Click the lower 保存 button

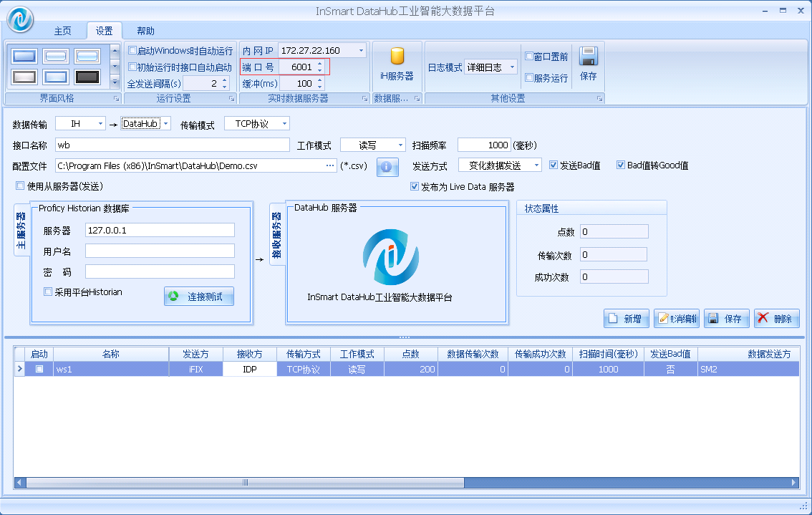(726, 319)
